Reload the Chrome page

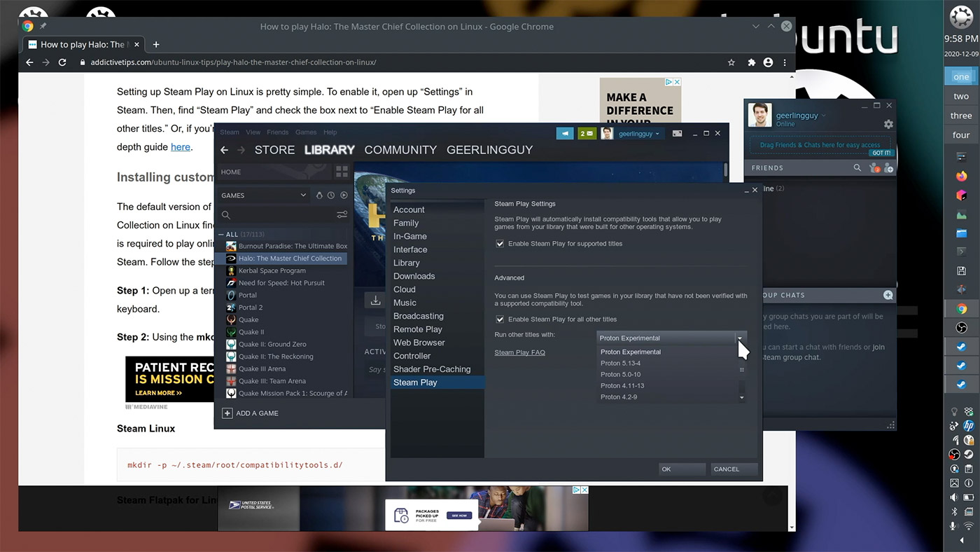pyautogui.click(x=62, y=62)
